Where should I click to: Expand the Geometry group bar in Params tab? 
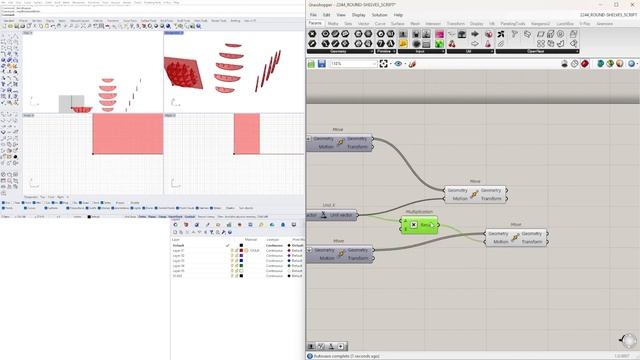(340, 51)
